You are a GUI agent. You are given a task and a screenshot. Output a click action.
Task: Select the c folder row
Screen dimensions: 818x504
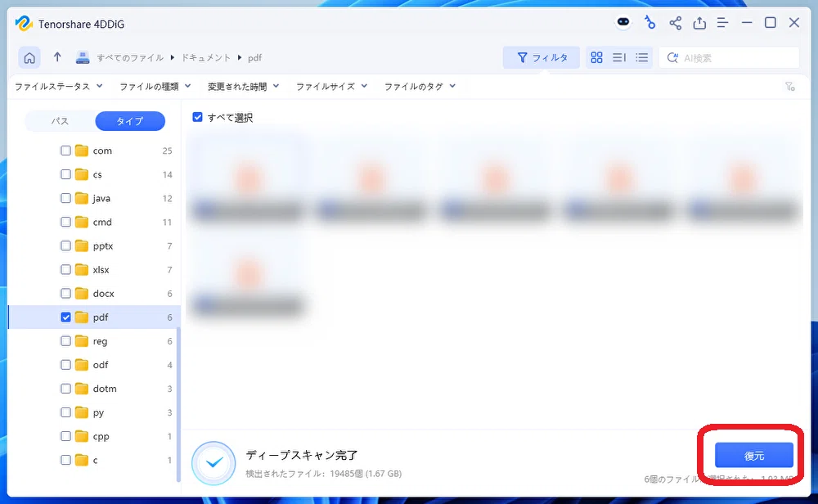(x=94, y=460)
